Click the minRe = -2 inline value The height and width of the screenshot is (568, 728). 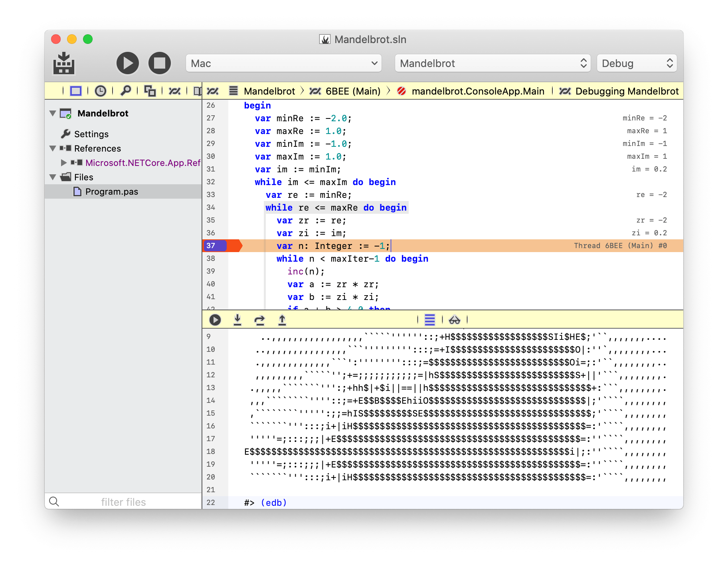click(645, 118)
